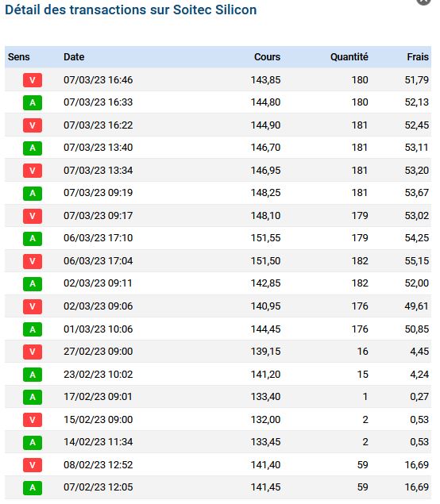Click the fee value 55,15
Screen dimensions: 440x504
(417, 260)
